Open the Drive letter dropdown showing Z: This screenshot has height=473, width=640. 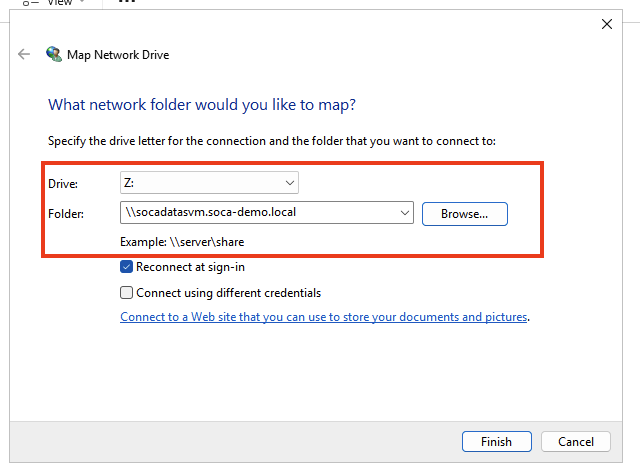pos(209,183)
